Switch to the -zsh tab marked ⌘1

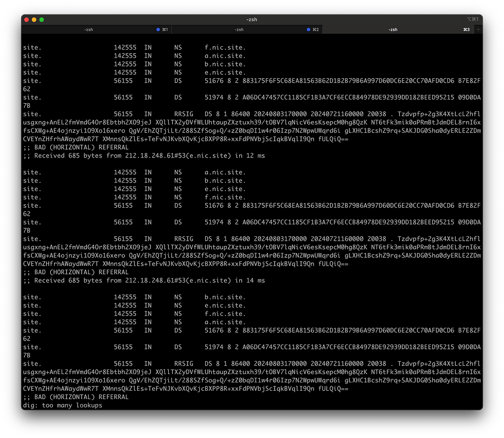(x=96, y=30)
